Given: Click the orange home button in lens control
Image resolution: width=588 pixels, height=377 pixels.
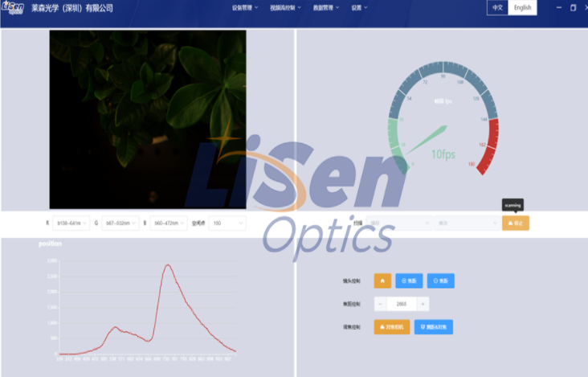Looking at the screenshot, I should coord(382,281).
